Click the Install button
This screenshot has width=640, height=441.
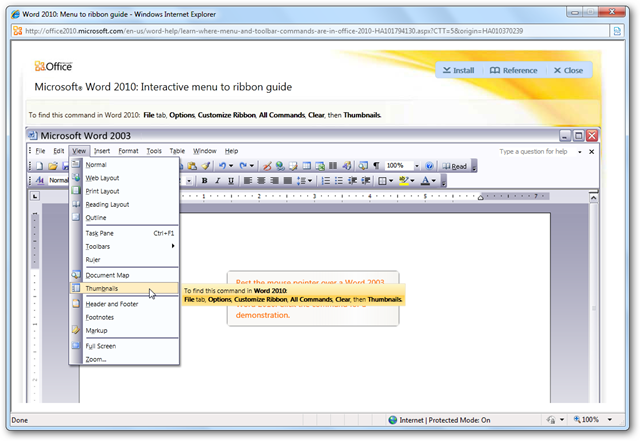coord(459,70)
